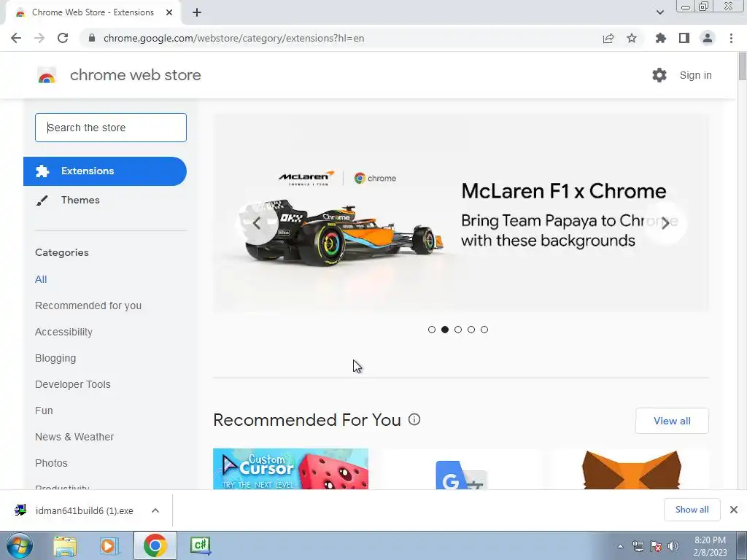
Task: Browse the Photos category
Action: click(x=52, y=463)
